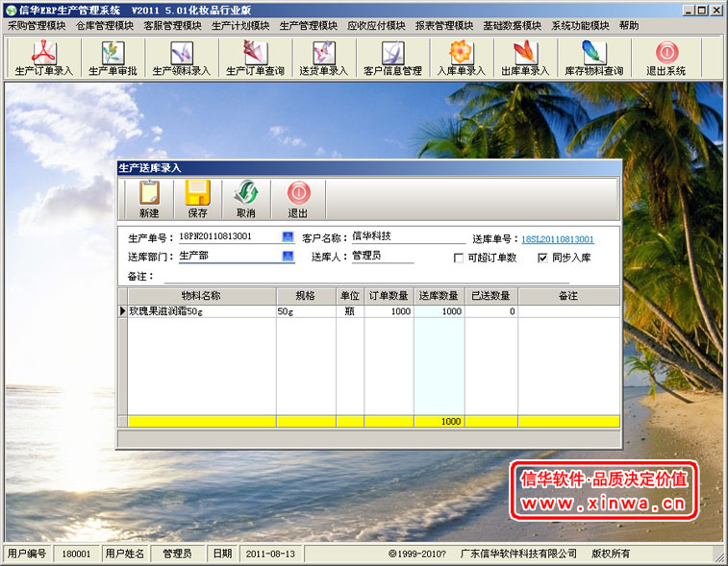Click 取消 icon in dialog toolbar
Viewport: 728px width, 566px height.
[246, 199]
